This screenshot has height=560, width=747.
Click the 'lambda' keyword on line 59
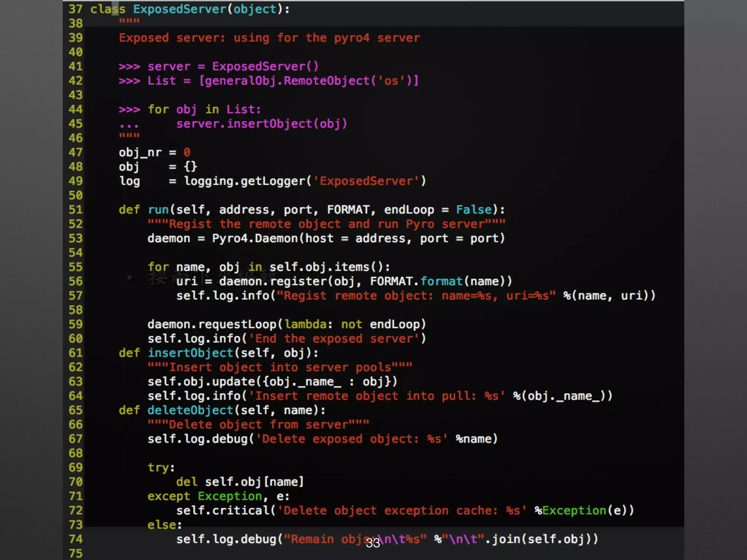click(305, 324)
